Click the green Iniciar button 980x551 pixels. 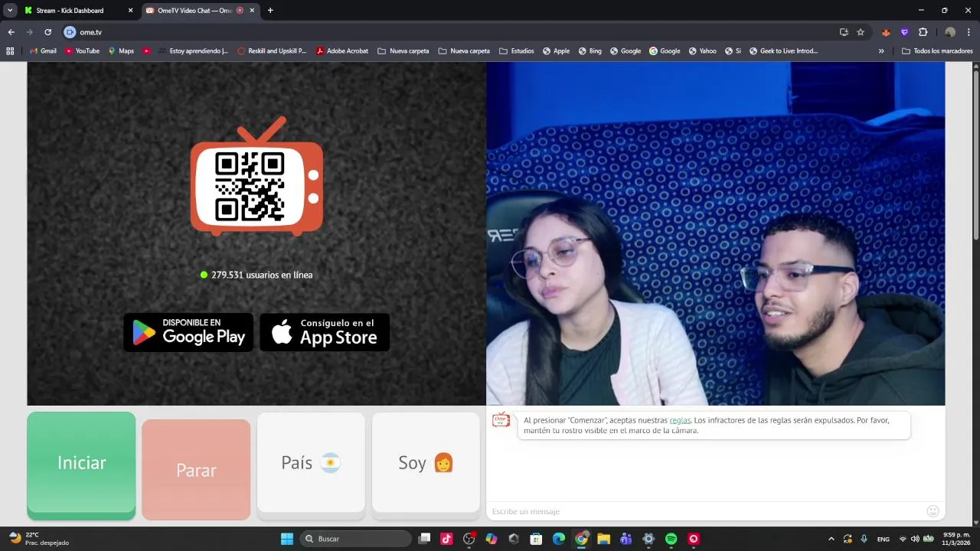[x=81, y=465]
